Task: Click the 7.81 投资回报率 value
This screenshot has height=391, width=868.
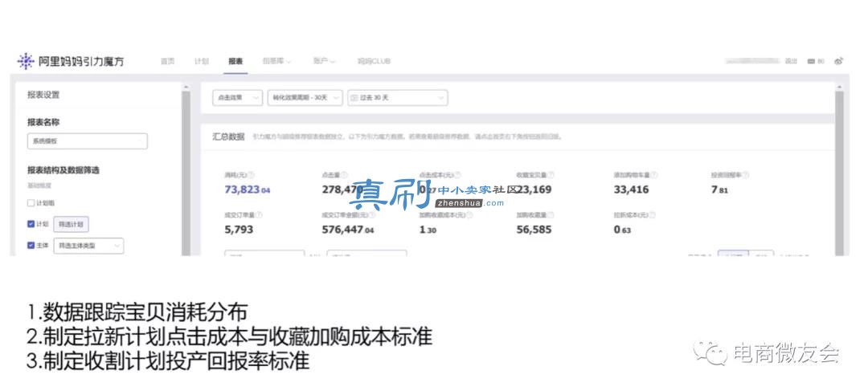Action: point(719,189)
